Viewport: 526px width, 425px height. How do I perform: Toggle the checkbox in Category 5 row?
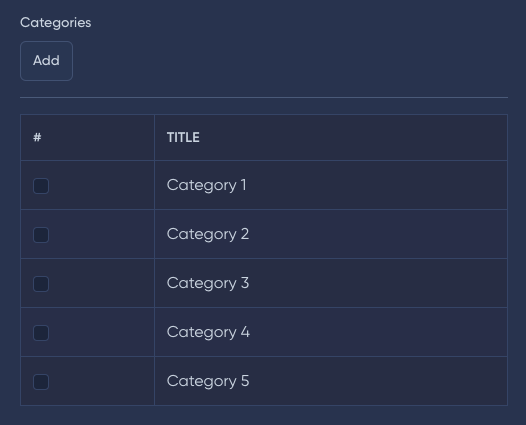point(41,382)
